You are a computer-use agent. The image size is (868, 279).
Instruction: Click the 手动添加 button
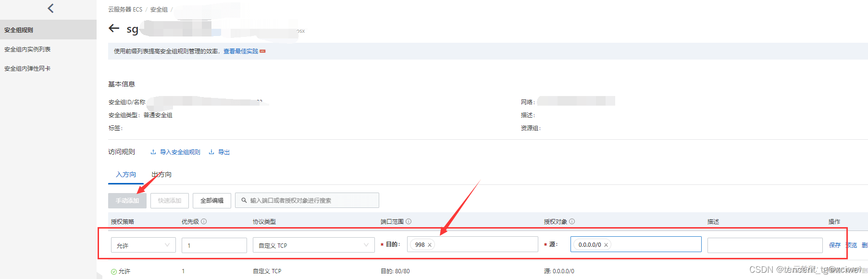(127, 200)
